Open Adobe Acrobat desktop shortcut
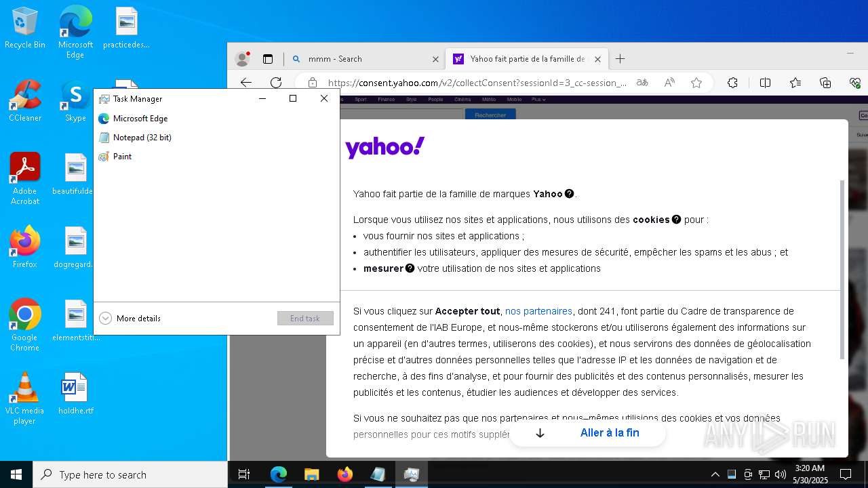Image resolution: width=868 pixels, height=488 pixels. tap(25, 178)
